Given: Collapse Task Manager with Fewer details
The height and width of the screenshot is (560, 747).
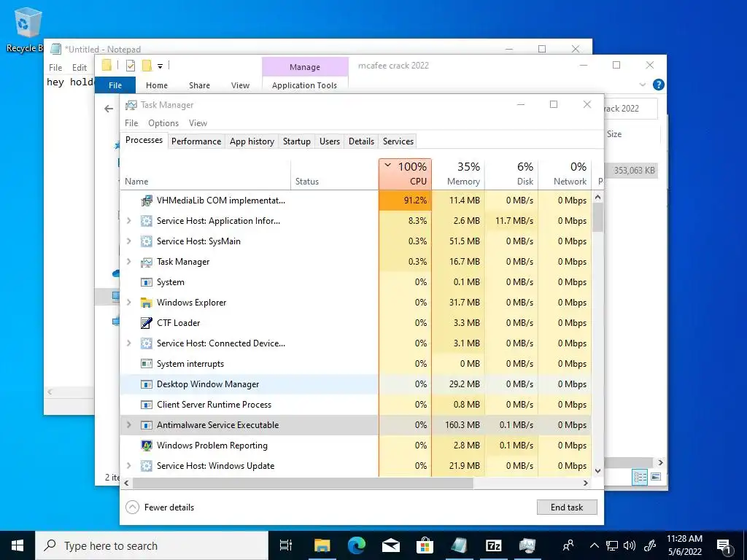Looking at the screenshot, I should (160, 507).
